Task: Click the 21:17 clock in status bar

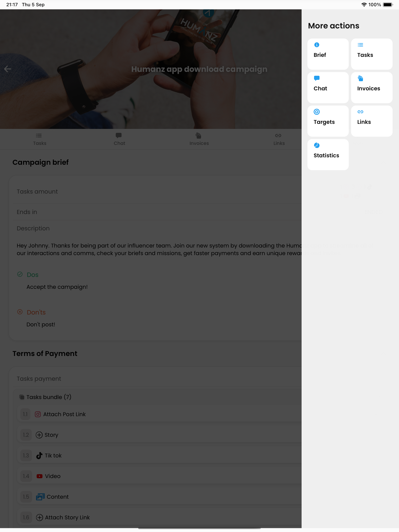Action: [12, 4]
